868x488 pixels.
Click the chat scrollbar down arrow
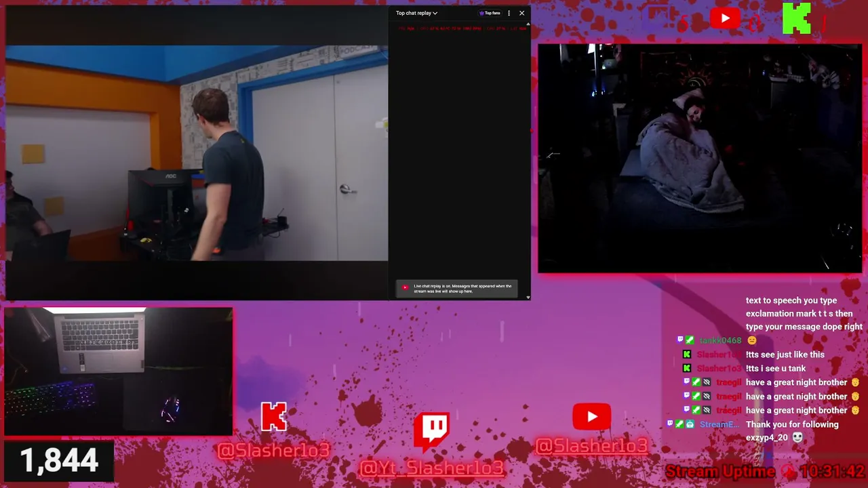pyautogui.click(x=528, y=297)
